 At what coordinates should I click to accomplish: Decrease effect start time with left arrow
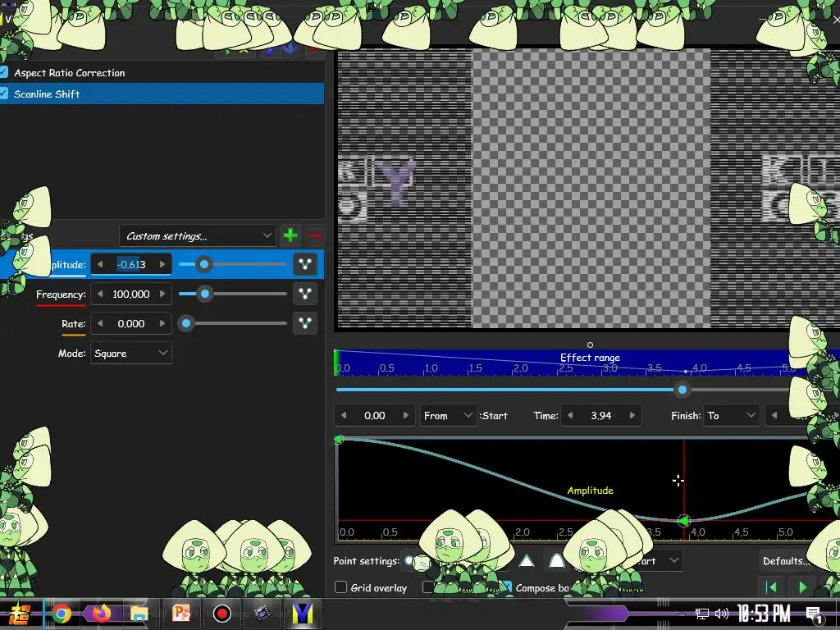click(344, 415)
